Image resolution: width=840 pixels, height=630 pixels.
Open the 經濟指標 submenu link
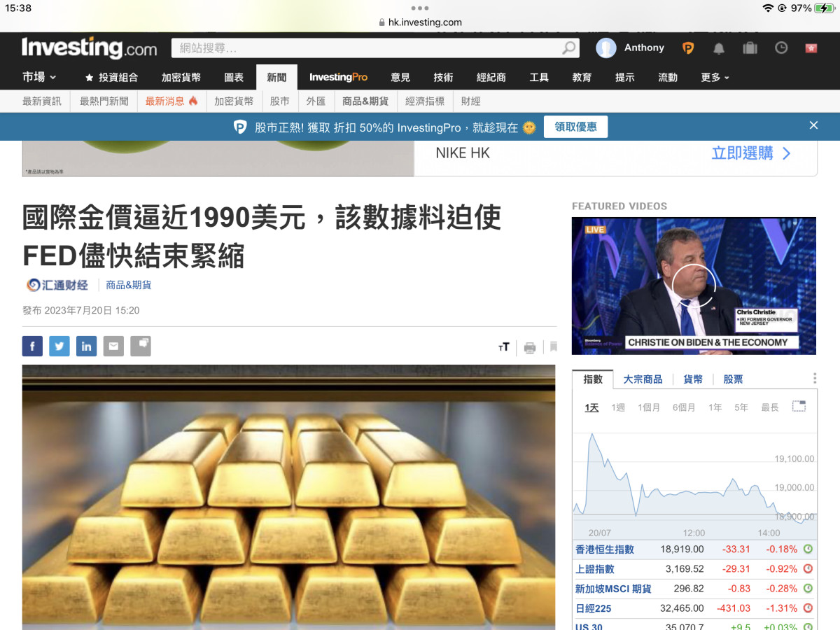pos(425,101)
